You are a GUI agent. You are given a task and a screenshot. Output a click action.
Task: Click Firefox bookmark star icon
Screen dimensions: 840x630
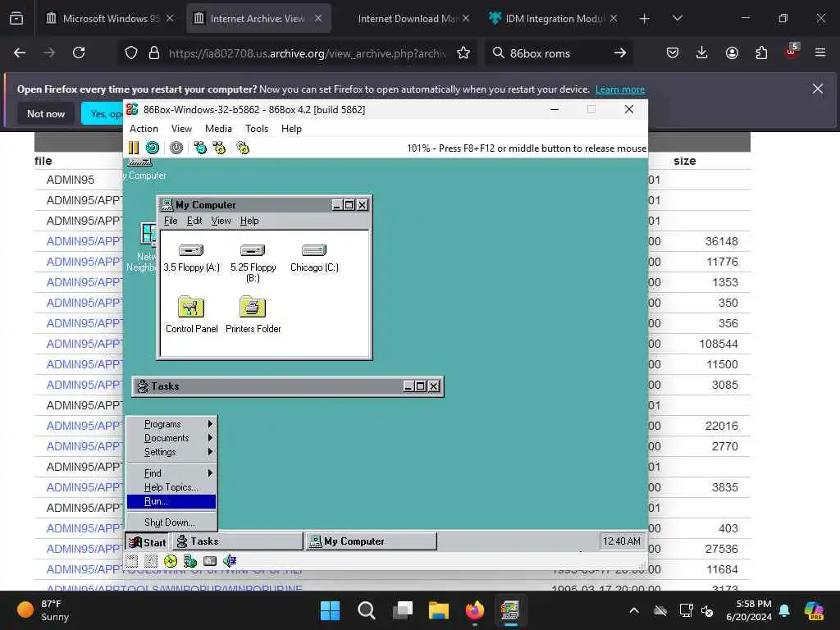(x=463, y=53)
